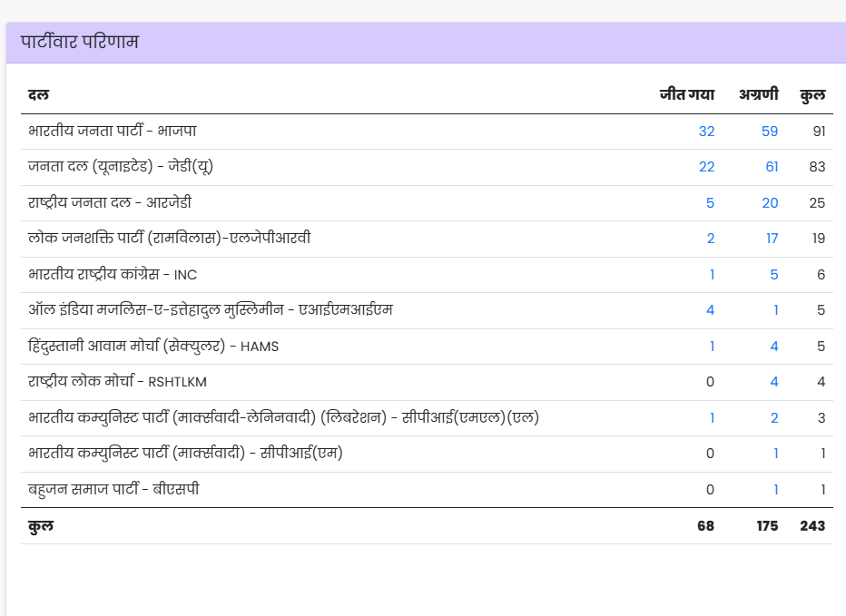Click AIMIM's won seats link showing 4
Screen dimensions: 846x616
point(710,310)
